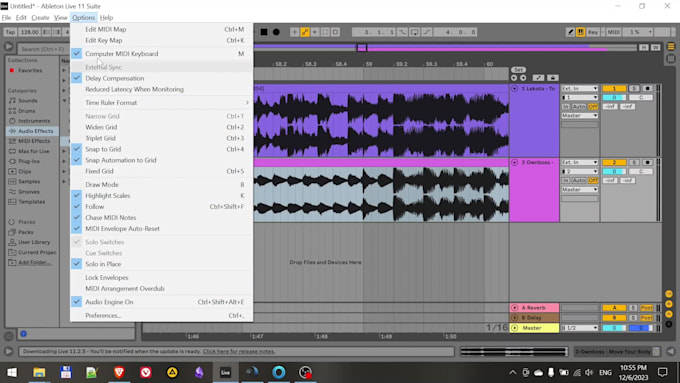Arm track 2 for recording
Screen dimensions: 680x383
point(647,162)
